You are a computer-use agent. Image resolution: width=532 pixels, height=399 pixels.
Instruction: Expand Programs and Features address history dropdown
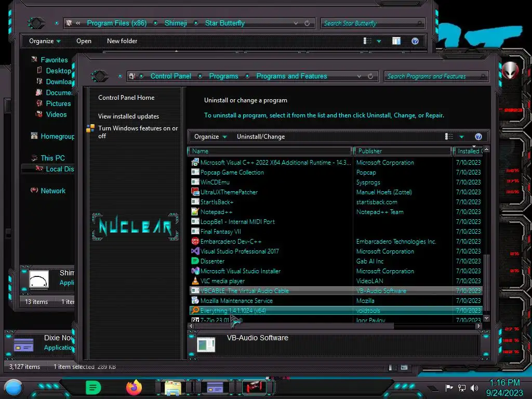pos(359,76)
